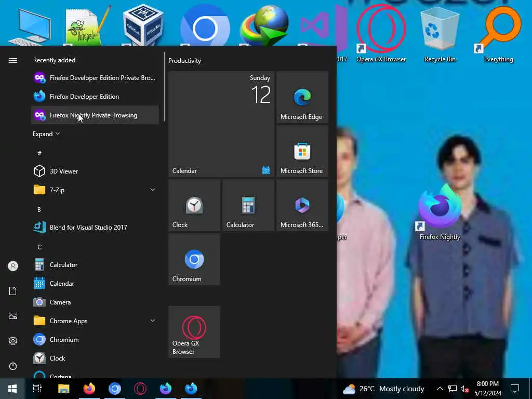The width and height of the screenshot is (532, 399).
Task: Jump to letter # section header
Action: (x=39, y=153)
